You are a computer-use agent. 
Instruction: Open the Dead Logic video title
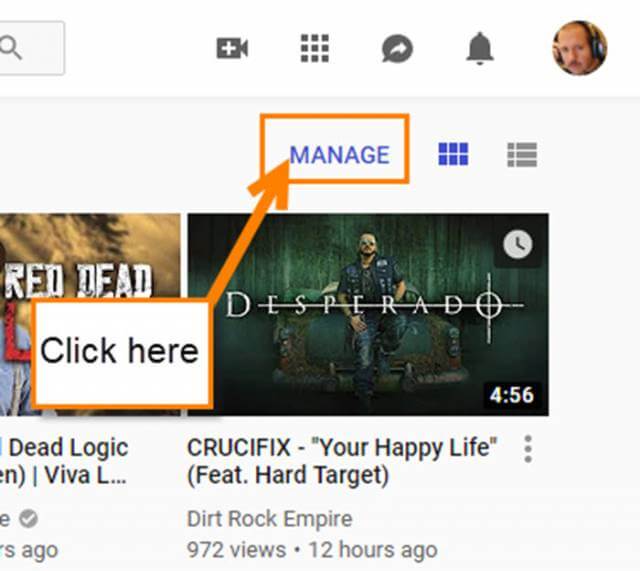click(x=64, y=461)
